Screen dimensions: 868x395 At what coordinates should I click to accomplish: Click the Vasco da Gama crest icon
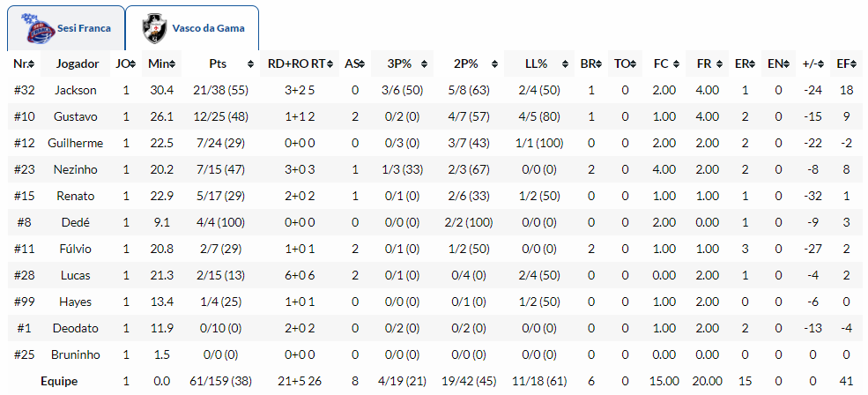[156, 28]
